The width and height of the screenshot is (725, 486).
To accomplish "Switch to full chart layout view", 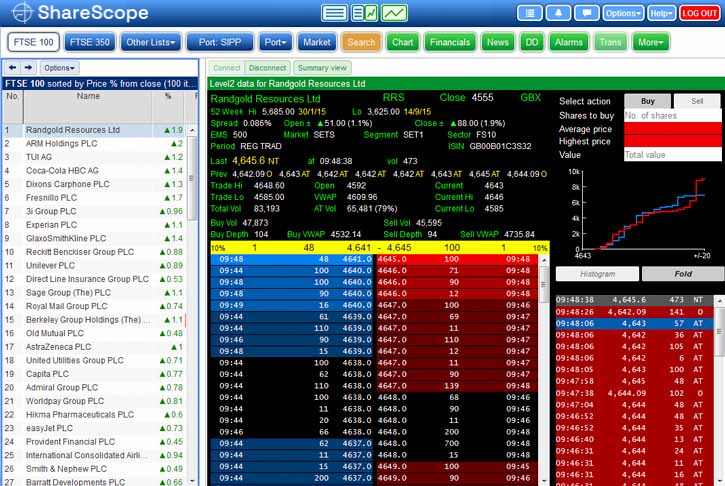I will point(394,13).
